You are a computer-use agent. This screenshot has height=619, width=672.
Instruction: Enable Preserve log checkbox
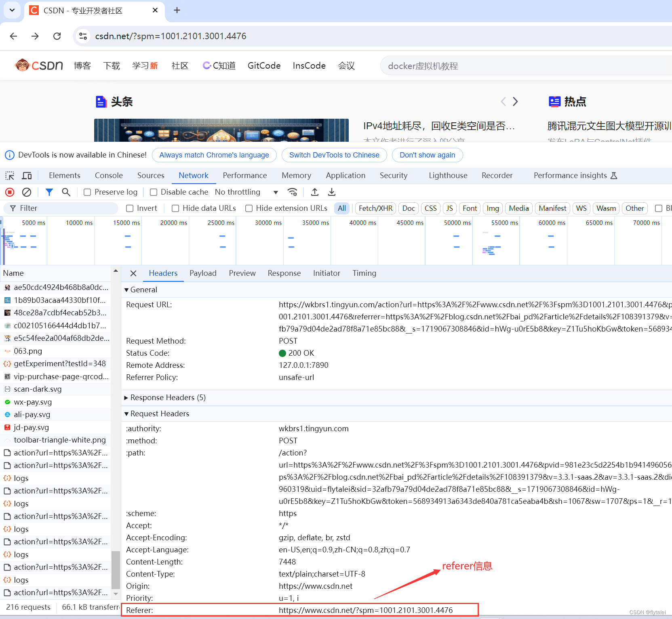pyautogui.click(x=87, y=192)
